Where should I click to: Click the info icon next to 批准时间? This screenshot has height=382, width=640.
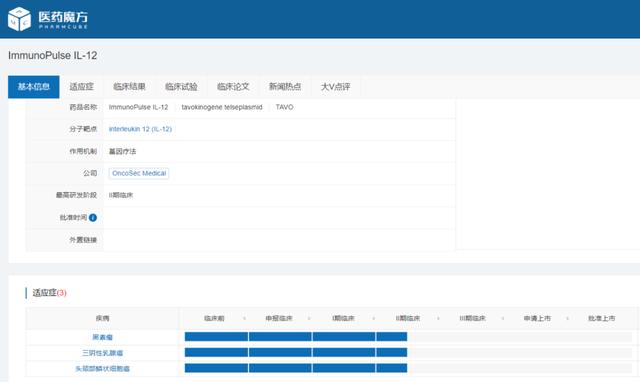[x=93, y=218]
